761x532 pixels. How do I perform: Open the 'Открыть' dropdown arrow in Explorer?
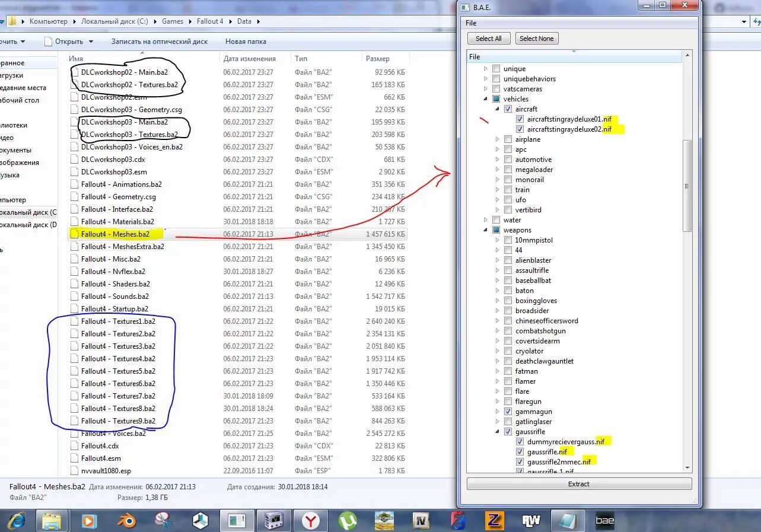(x=91, y=42)
